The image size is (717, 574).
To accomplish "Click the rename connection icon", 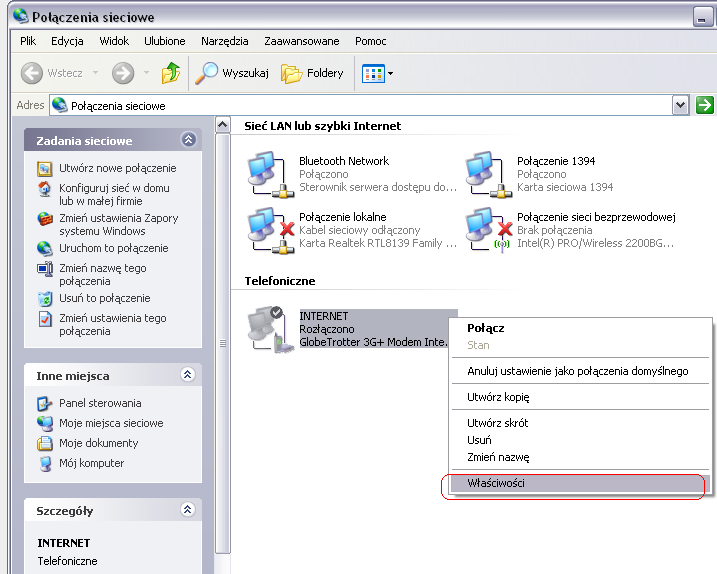I will tap(45, 268).
